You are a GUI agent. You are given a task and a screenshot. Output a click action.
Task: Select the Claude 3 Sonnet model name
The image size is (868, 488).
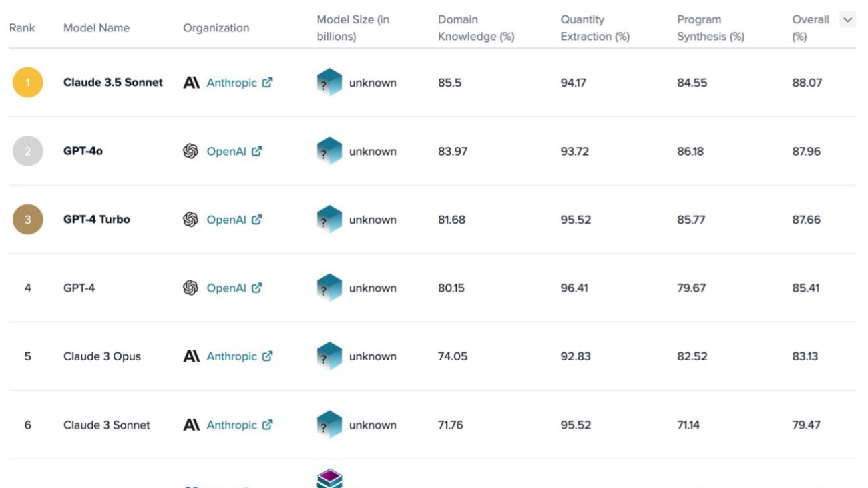(x=107, y=425)
